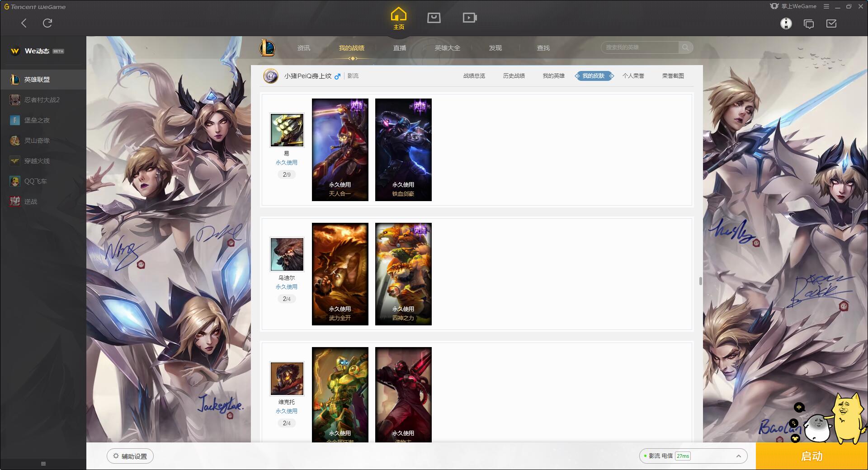Switch to the 我的战绩 tab
This screenshot has height=470, width=868.
tap(352, 48)
